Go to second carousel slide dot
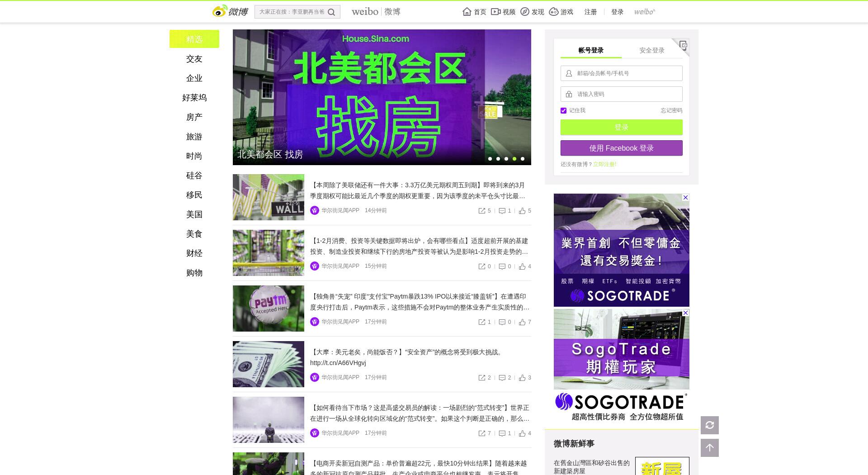This screenshot has width=868, height=475. point(498,159)
